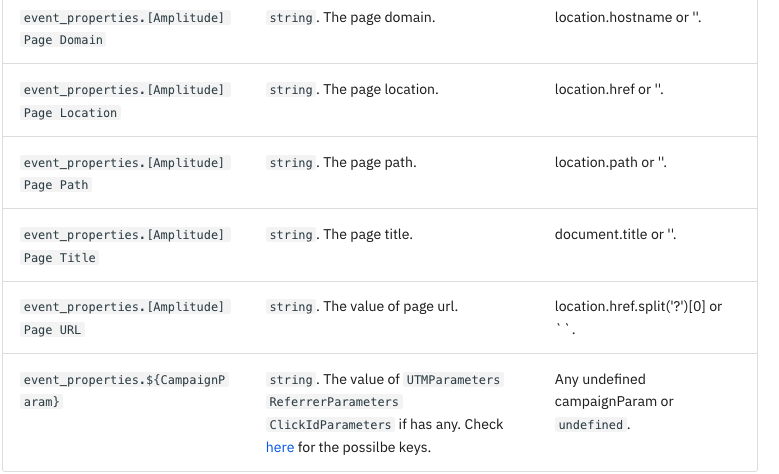Screen dimensions: 779x474
Task: Click the Page Domain property name
Action: coord(125,29)
